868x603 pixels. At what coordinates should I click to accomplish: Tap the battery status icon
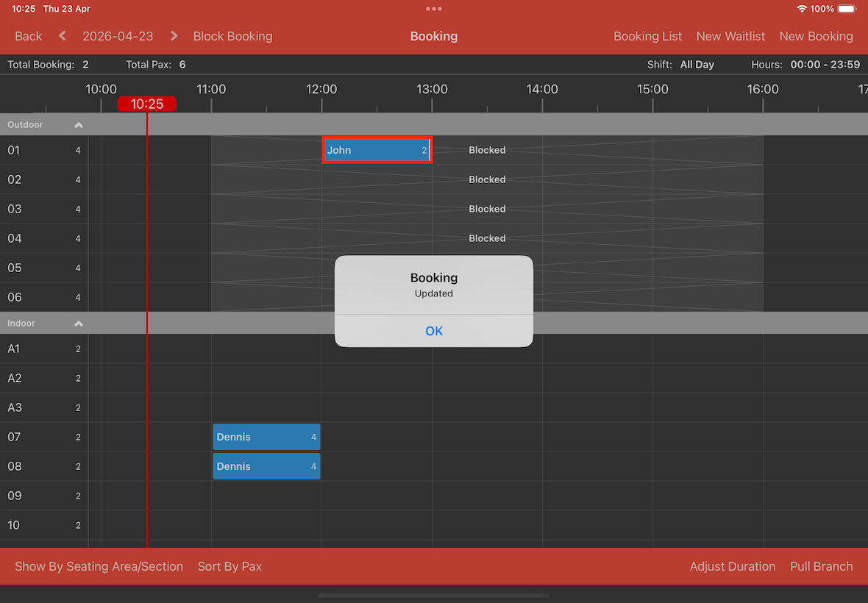pyautogui.click(x=847, y=9)
